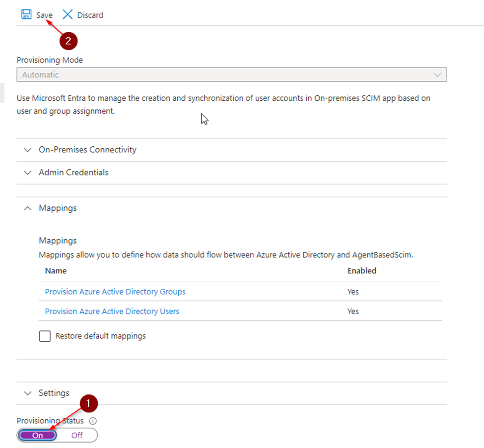Click the Provisioning Status info icon
Viewport: 484px width, 448px height.
coord(93,421)
